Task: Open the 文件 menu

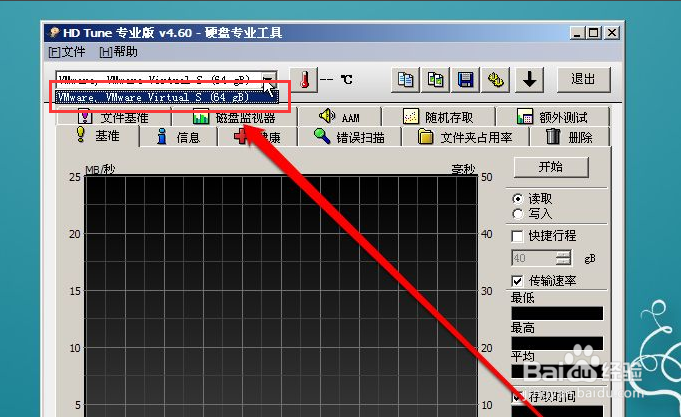Action: point(67,52)
